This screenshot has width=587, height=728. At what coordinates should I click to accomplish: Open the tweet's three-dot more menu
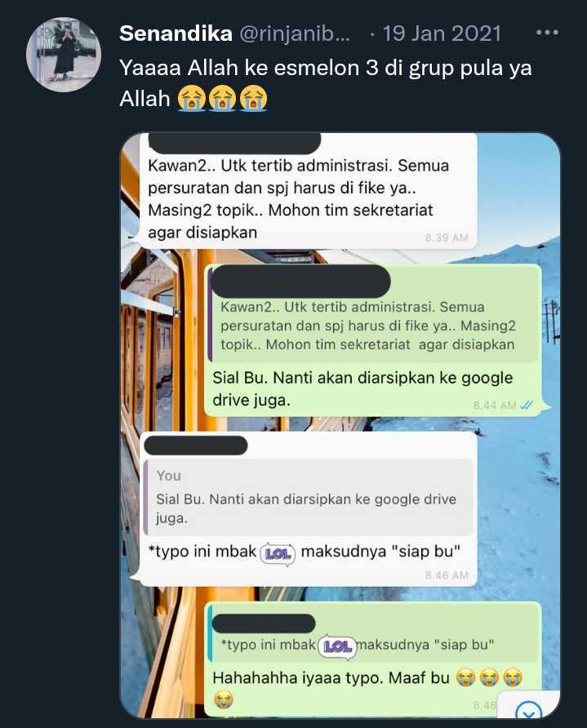tap(547, 33)
